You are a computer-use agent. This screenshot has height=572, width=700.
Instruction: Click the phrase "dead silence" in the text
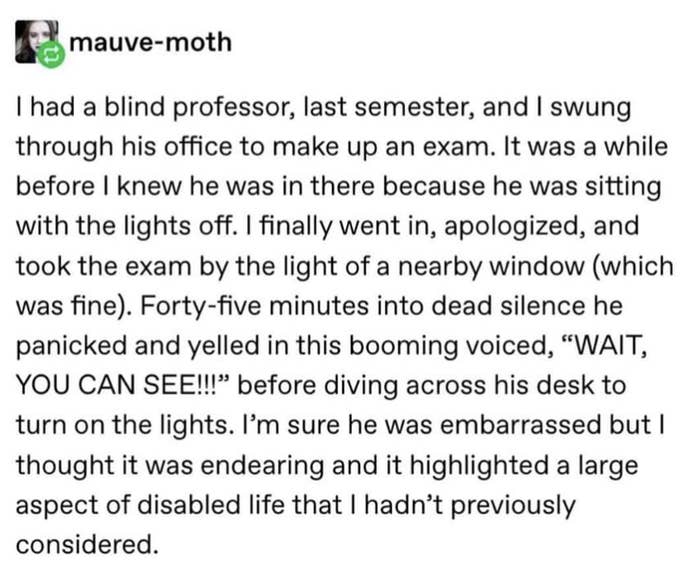click(x=507, y=306)
